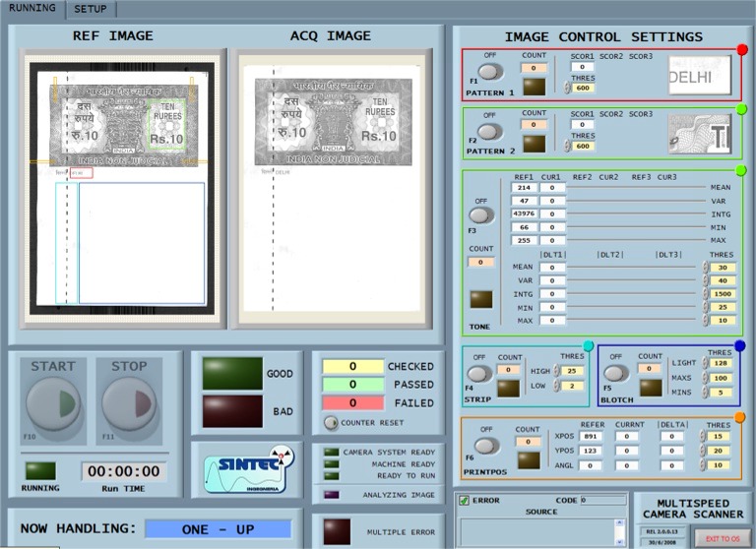Click the red dot on PATTERN 1 panel
This screenshot has width=756, height=549.
point(742,49)
